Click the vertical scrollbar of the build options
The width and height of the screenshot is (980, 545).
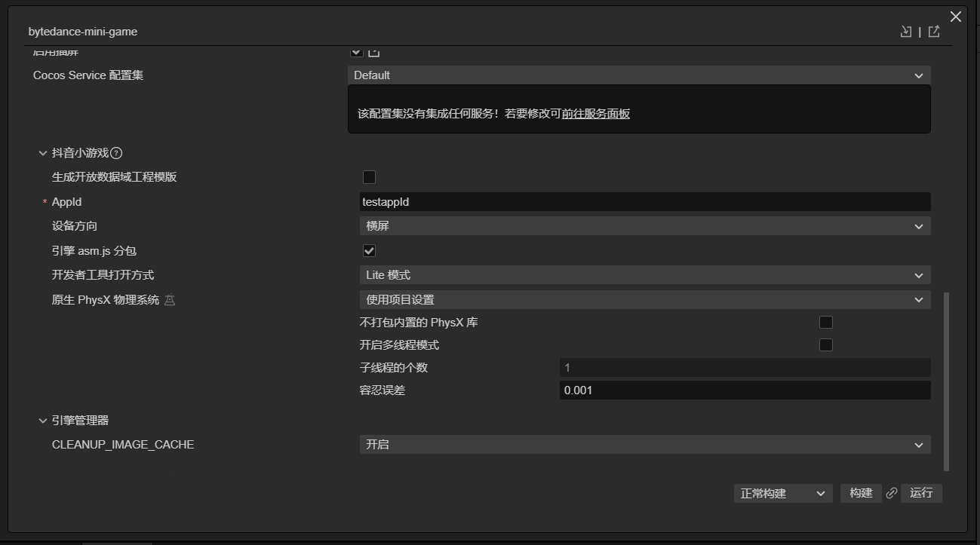(947, 382)
